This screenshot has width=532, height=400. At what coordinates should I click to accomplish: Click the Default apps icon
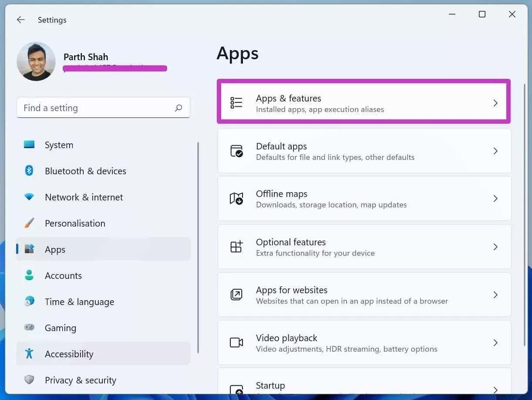point(236,151)
